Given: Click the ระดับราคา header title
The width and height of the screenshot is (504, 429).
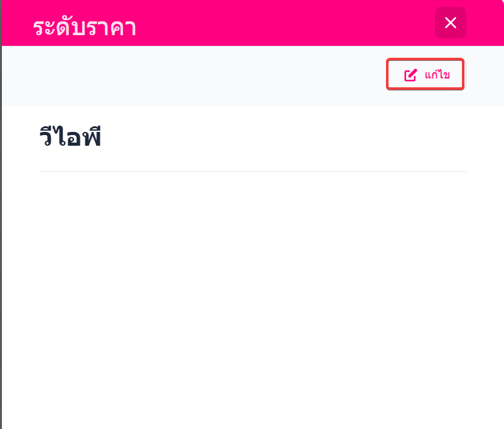Looking at the screenshot, I should tap(85, 28).
